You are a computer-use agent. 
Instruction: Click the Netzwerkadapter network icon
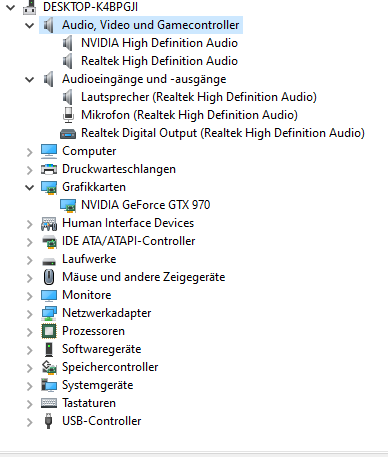(x=49, y=313)
